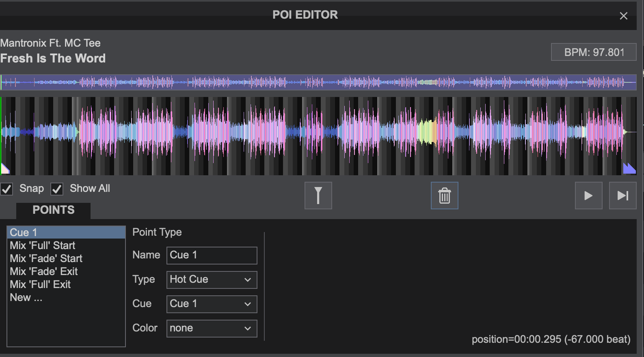644x357 pixels.
Task: Select Mix 'Fade' Exit point
Action: pyautogui.click(x=44, y=271)
